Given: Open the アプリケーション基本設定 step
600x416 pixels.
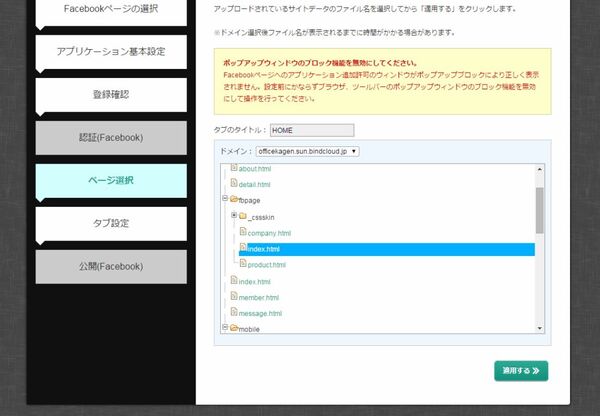Looking at the screenshot, I should (111, 52).
